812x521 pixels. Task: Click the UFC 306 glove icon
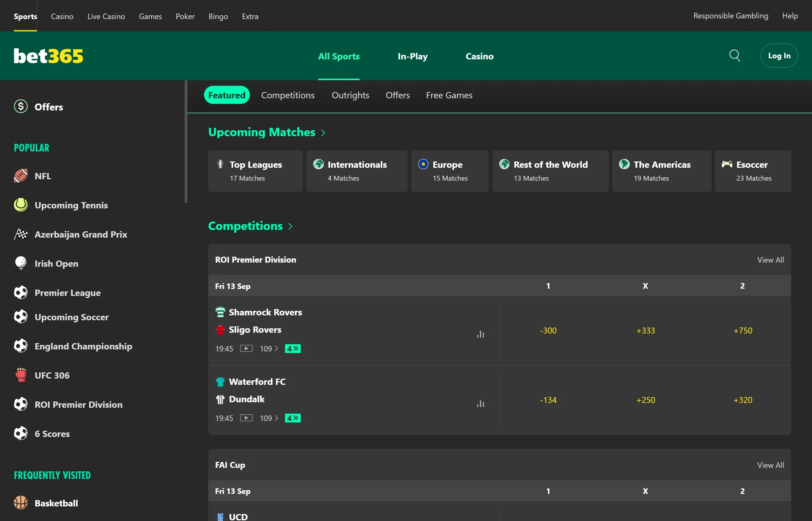pyautogui.click(x=21, y=375)
